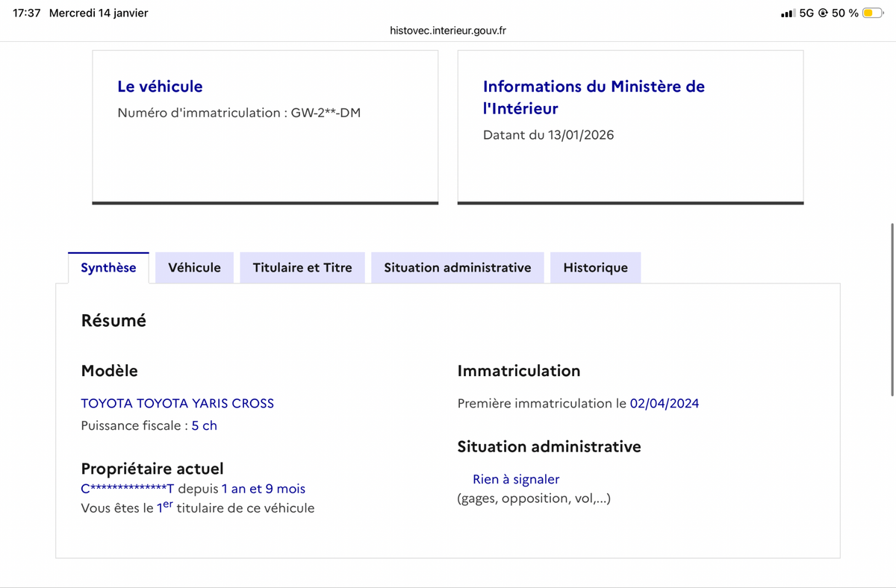Viewport: 896px width, 588px height.
Task: Tap the histovec.interieur.gouv.fr address bar
Action: pos(448,31)
